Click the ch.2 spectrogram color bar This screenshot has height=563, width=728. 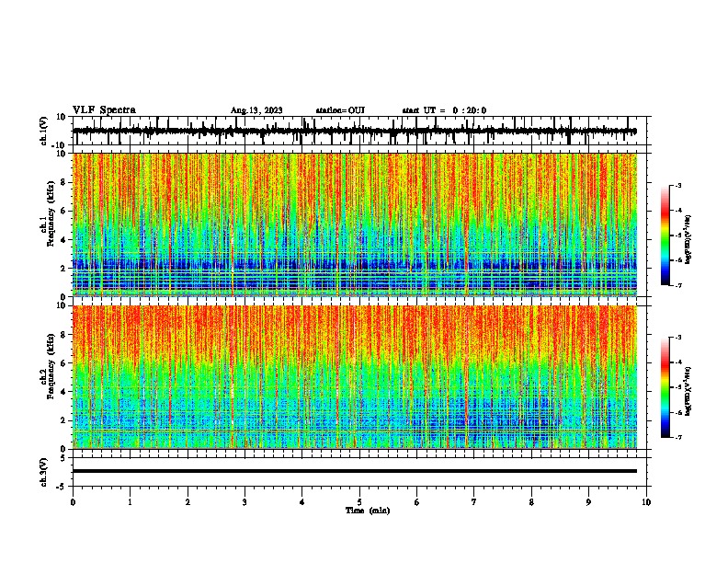(665, 387)
